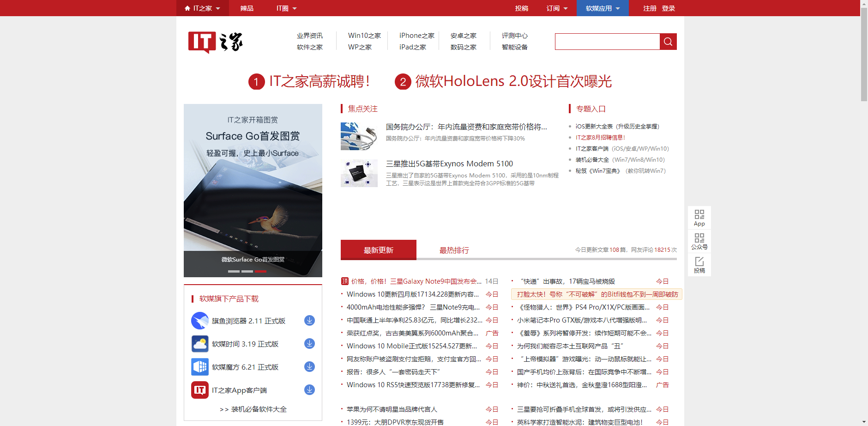Open 投稿 in the top bar
Viewport: 868px width, 426px height.
pos(522,8)
